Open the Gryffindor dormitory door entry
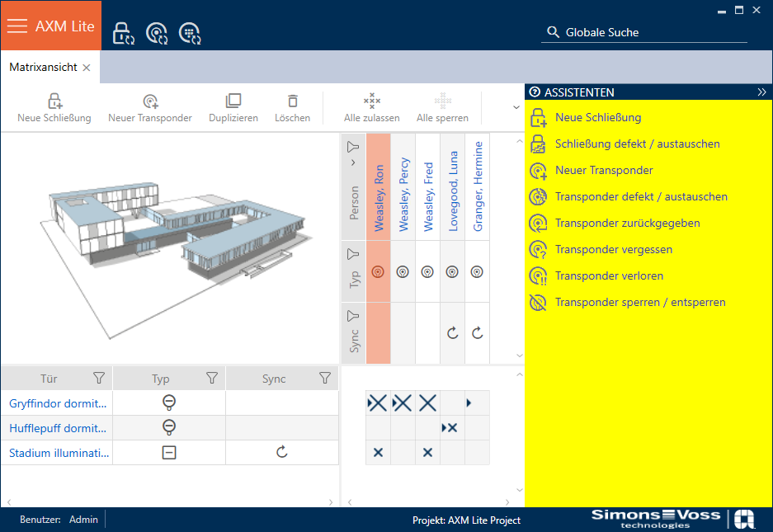This screenshot has width=773, height=532. 58,403
